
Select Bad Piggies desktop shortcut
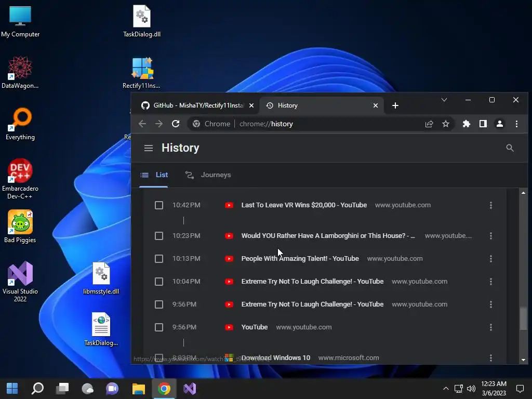pos(20,227)
